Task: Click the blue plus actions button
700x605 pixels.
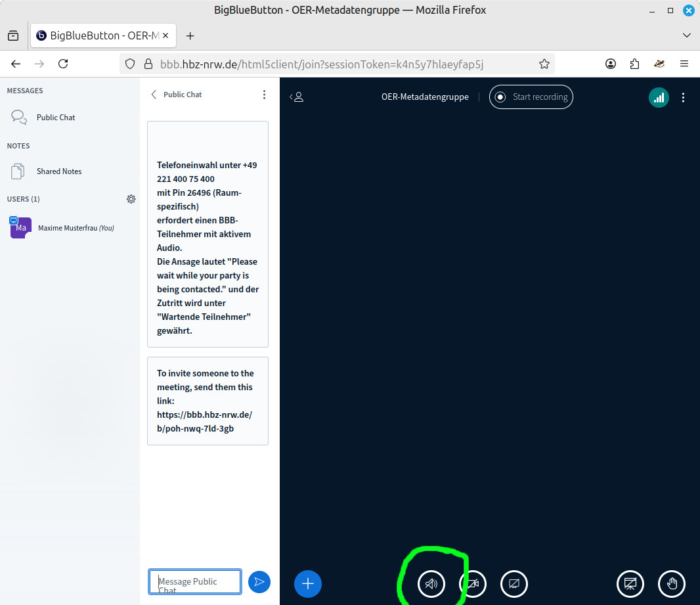Action: 308,583
